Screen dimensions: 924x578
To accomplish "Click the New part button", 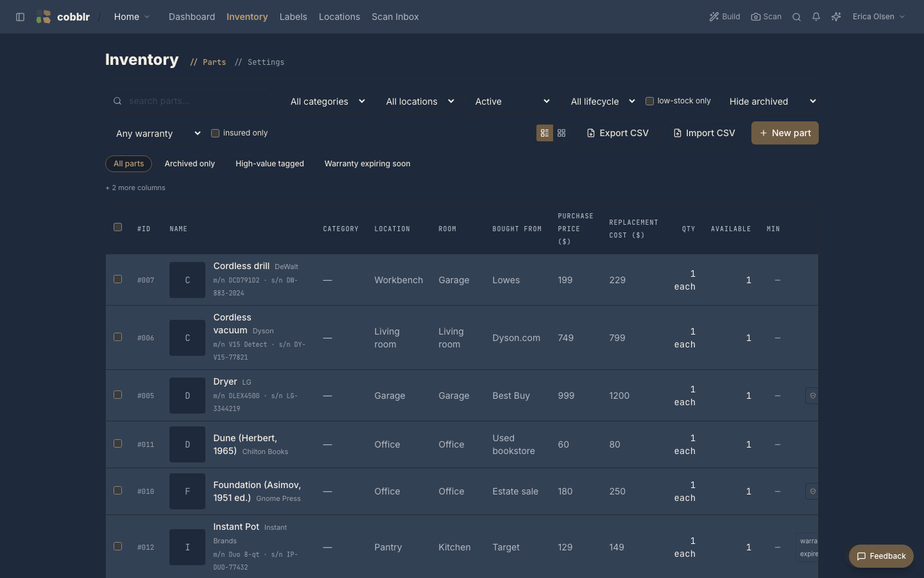I will click(x=785, y=133).
